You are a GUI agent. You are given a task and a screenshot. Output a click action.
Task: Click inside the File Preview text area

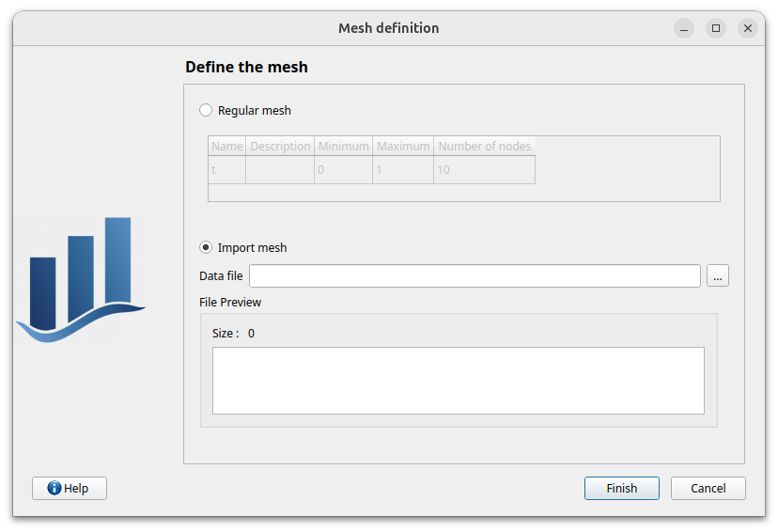458,380
